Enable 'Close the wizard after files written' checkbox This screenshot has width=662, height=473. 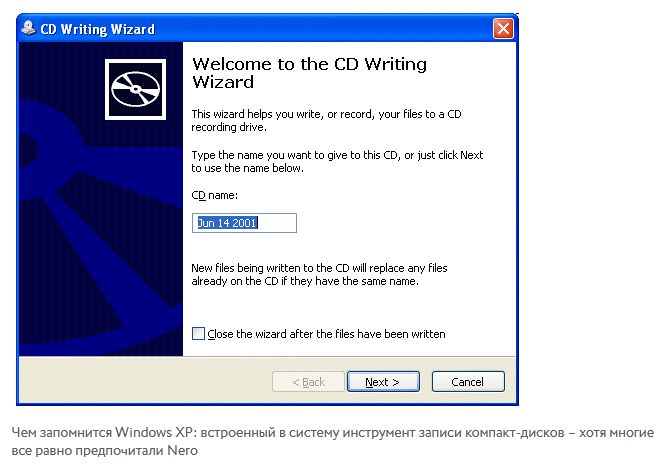198,334
